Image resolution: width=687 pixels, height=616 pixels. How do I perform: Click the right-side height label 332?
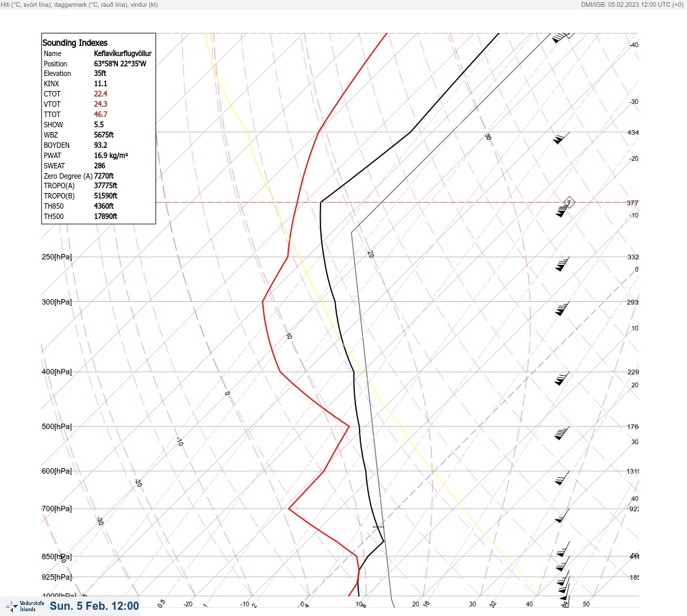(x=633, y=257)
